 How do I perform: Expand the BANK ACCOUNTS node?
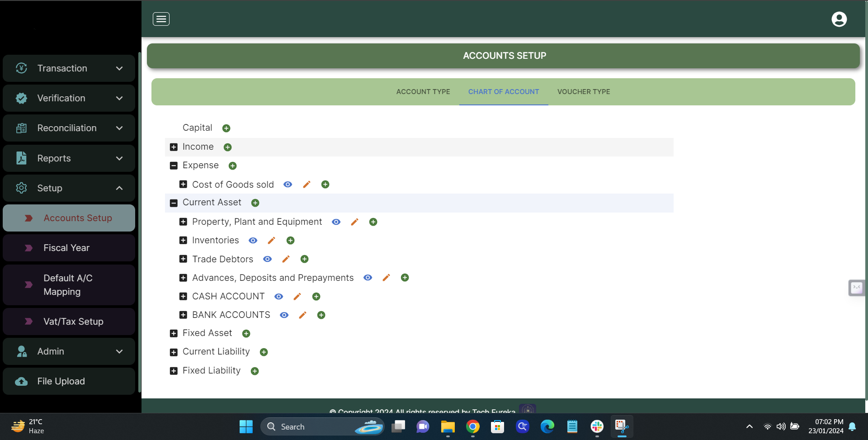[x=183, y=315]
